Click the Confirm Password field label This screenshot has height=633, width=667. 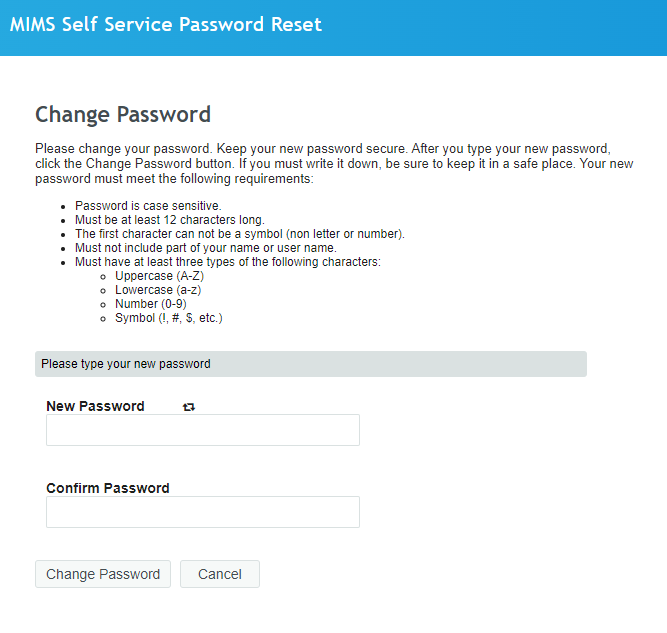(108, 488)
